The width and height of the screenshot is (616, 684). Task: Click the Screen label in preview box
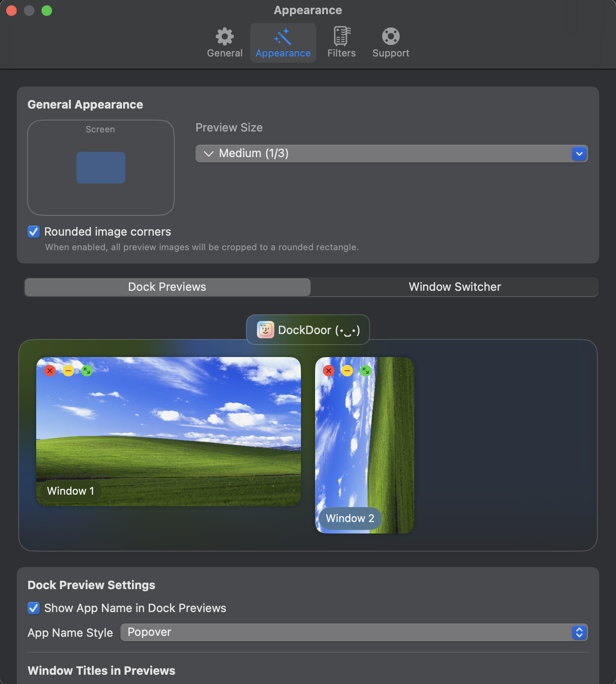point(100,129)
